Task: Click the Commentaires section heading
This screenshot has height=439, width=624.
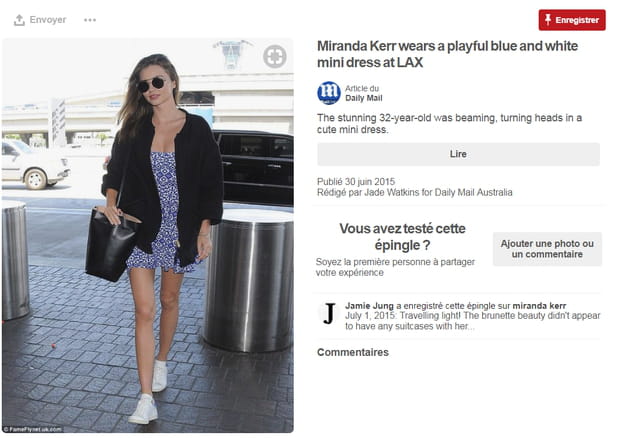Action: tap(353, 352)
